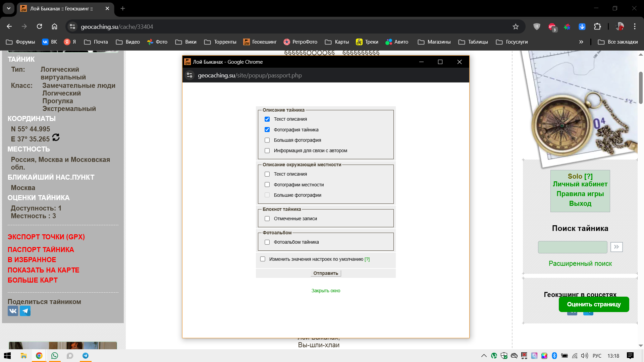The image size is (644, 362).
Task: Open tab search dropdown arrow
Action: pyautogui.click(x=9, y=8)
